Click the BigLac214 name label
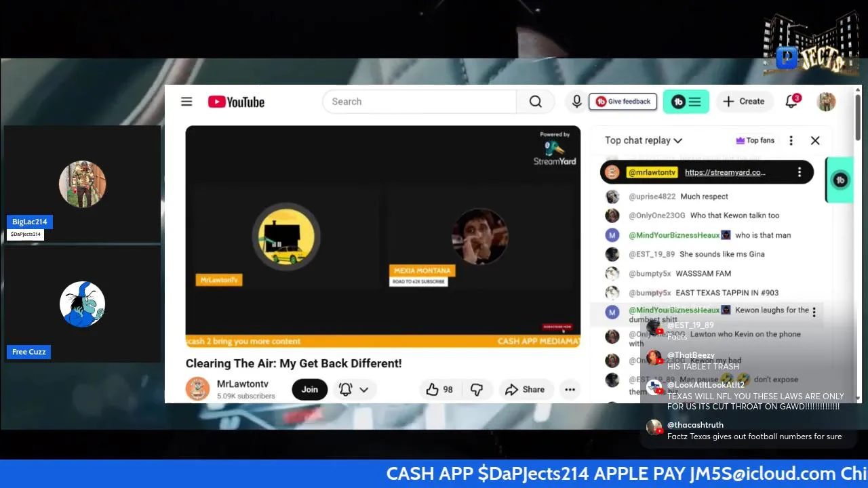This screenshot has height=488, width=868. click(29, 222)
